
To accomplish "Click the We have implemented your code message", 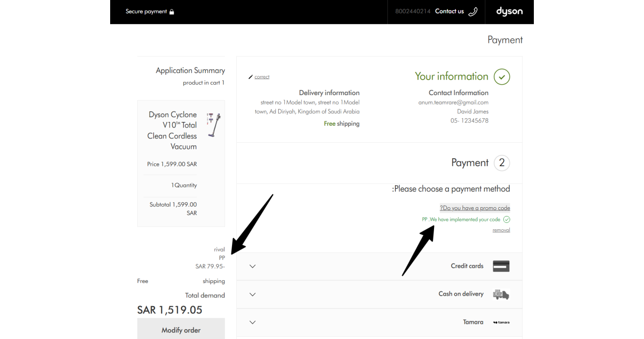I will click(x=461, y=219).
